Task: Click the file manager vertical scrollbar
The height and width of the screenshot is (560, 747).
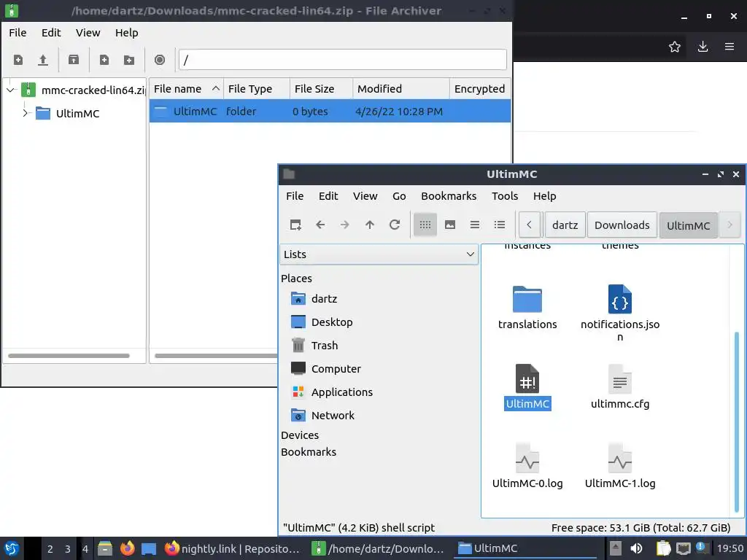Action: [737, 421]
